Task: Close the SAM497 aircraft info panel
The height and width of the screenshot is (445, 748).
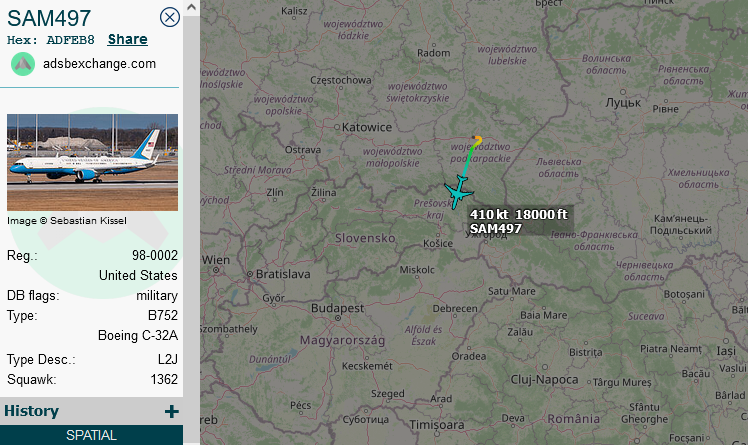Action: tap(169, 17)
